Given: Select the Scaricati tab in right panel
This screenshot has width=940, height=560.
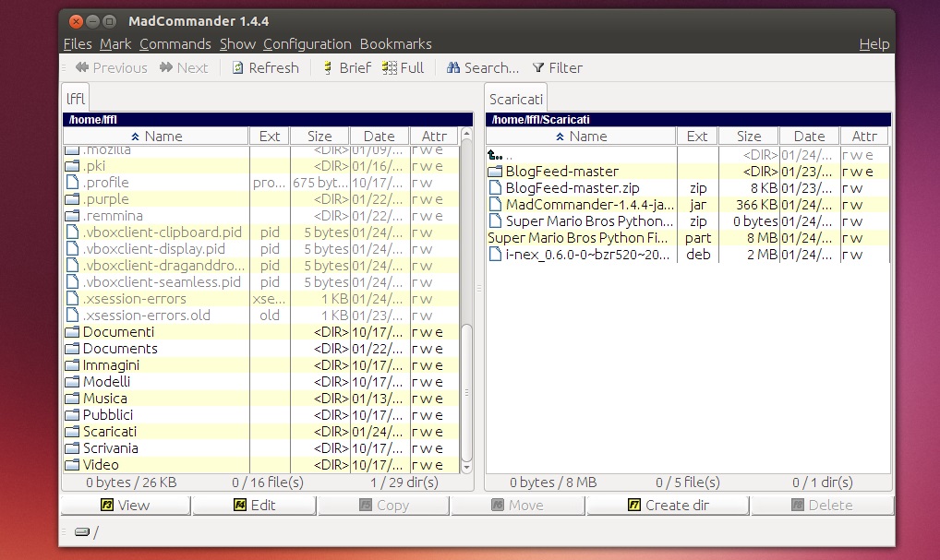Looking at the screenshot, I should [515, 98].
